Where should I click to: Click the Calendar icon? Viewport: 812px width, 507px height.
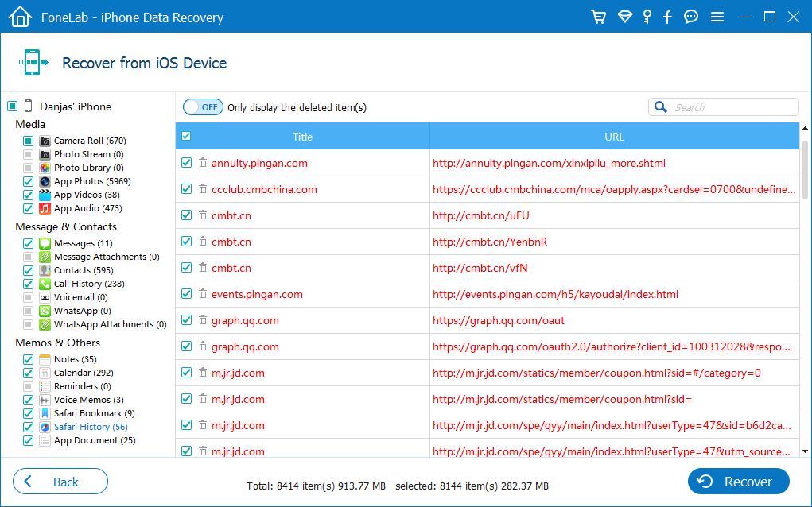point(45,373)
